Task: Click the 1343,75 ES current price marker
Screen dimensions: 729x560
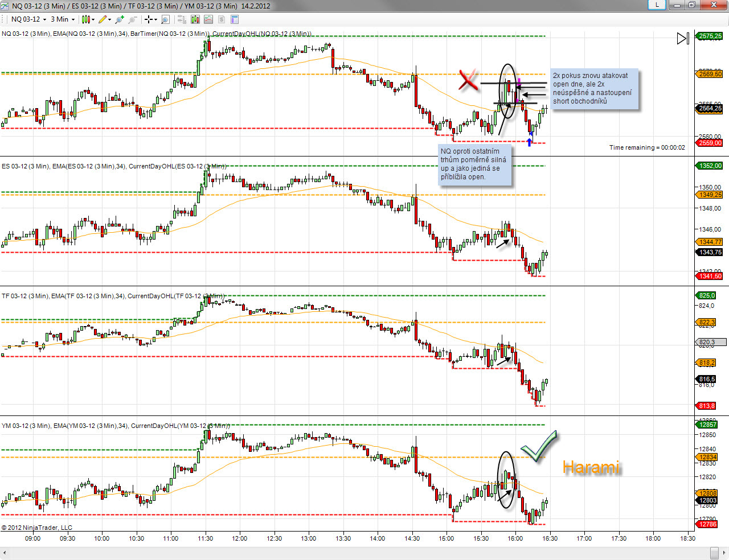Action: pyautogui.click(x=710, y=252)
